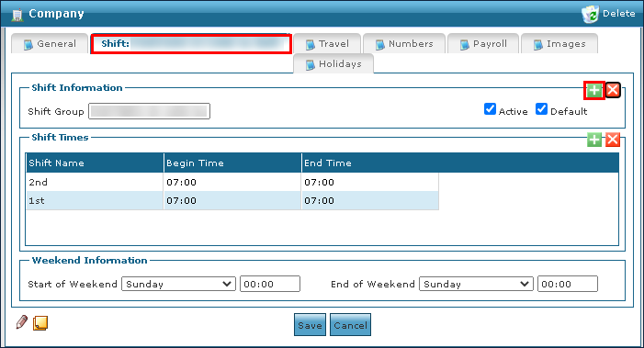Switch to the Images tab
Viewport: 644px width, 348px height.
pyautogui.click(x=559, y=43)
